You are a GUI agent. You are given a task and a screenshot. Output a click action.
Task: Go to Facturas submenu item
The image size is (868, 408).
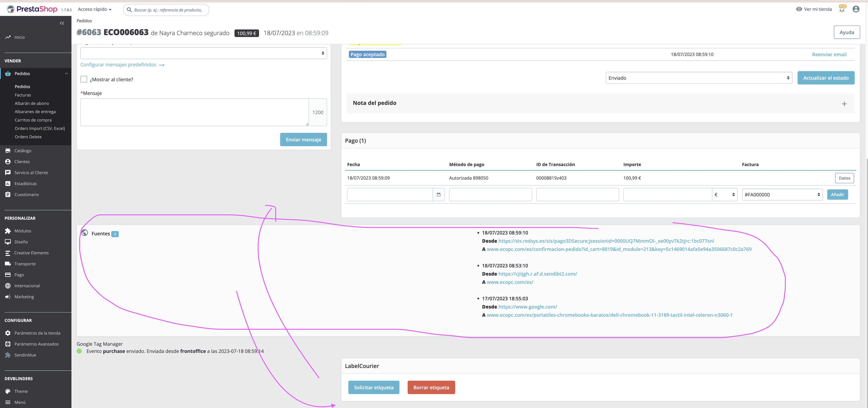point(23,95)
